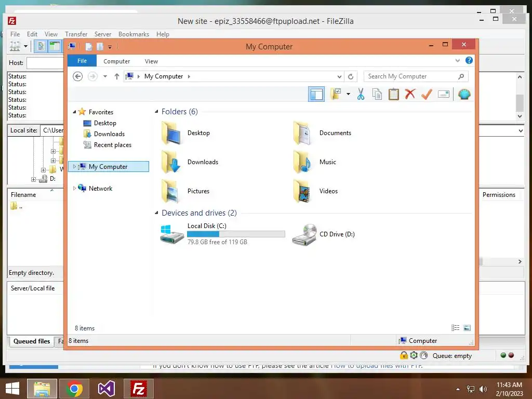This screenshot has height=399, width=532.
Task: Expand the Network tree node arrow
Action: click(x=74, y=188)
